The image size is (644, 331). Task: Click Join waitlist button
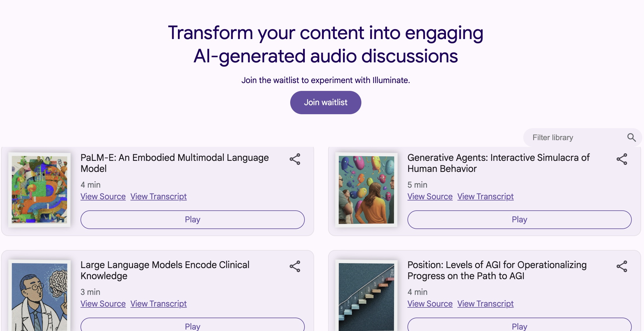(x=325, y=102)
